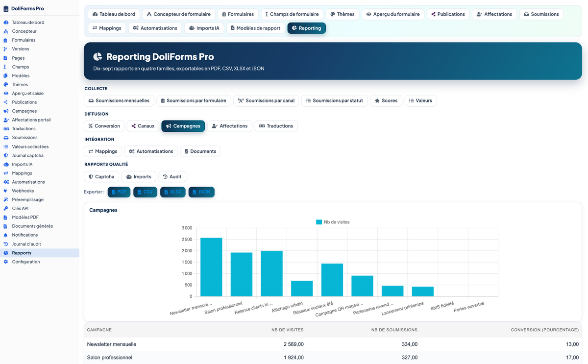Click the Configuration gear icon in sidebar

tap(6, 262)
